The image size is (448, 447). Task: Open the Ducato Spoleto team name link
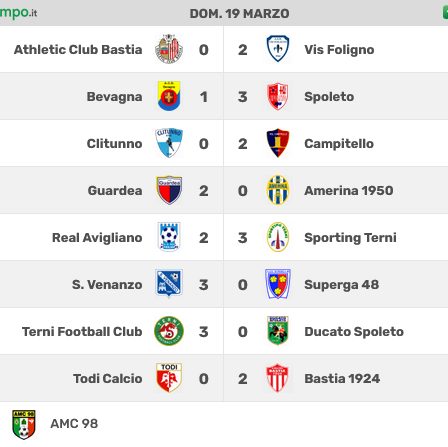[x=354, y=332]
